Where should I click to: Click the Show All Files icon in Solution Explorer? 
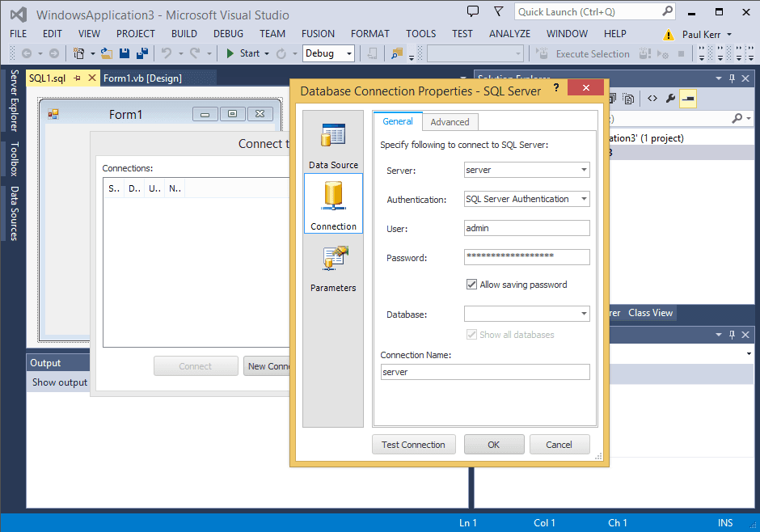[629, 99]
